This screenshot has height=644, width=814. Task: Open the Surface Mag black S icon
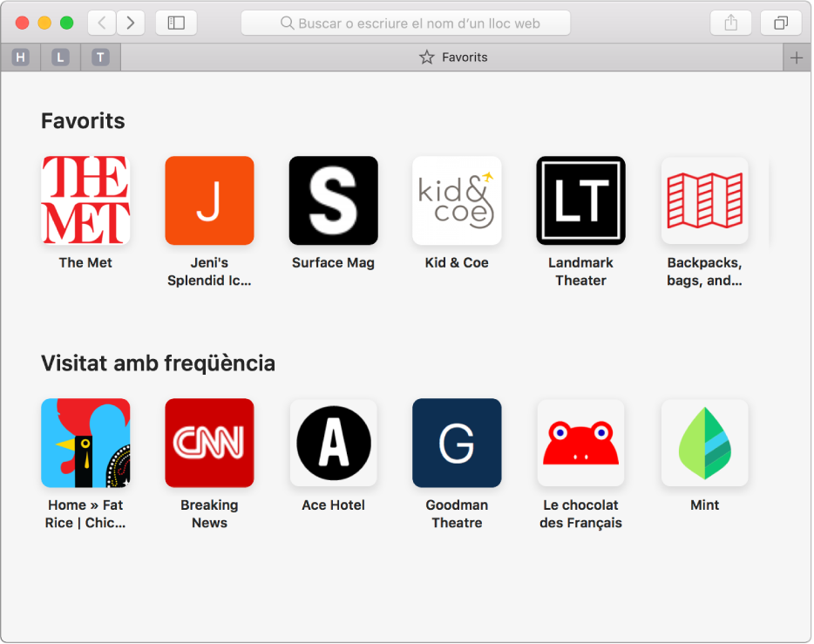[x=333, y=200]
